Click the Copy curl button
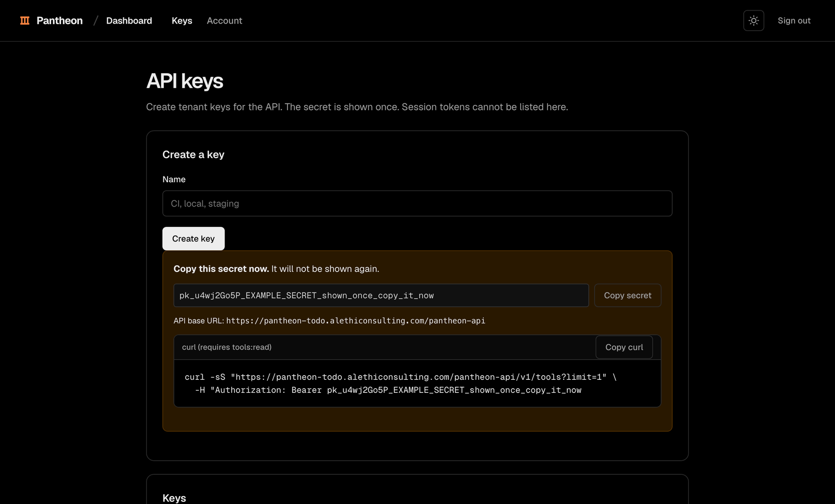The image size is (835, 504). point(624,347)
